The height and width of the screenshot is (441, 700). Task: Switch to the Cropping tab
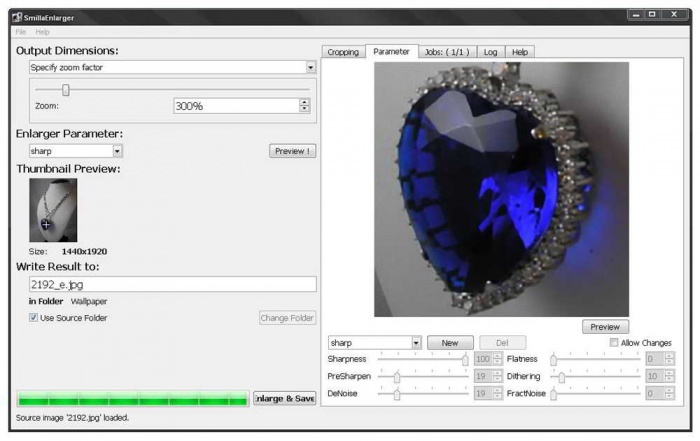pyautogui.click(x=342, y=52)
